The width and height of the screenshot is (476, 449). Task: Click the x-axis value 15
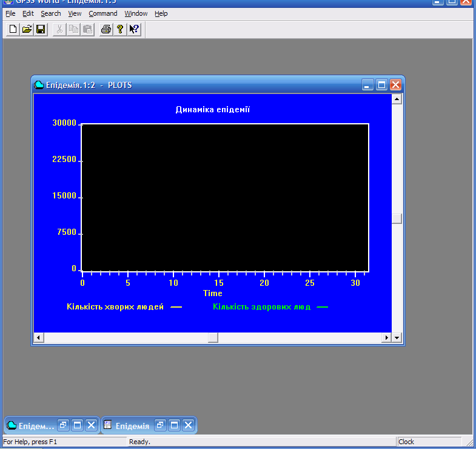point(218,283)
